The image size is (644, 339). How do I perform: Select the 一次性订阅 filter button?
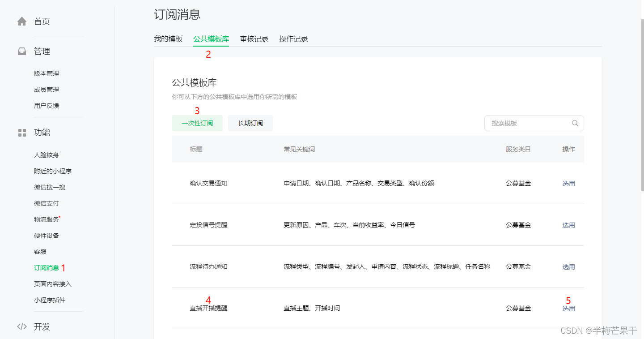(197, 123)
